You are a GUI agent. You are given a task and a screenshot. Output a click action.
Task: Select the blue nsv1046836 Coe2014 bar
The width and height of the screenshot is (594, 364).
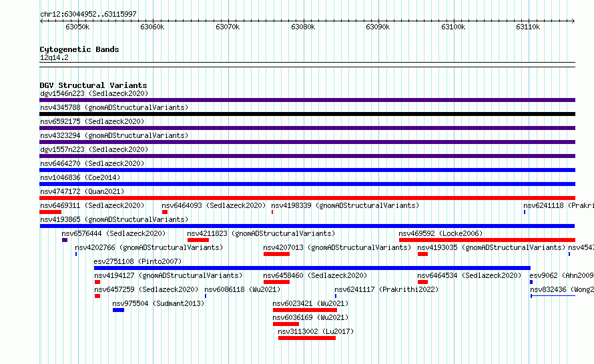point(307,184)
